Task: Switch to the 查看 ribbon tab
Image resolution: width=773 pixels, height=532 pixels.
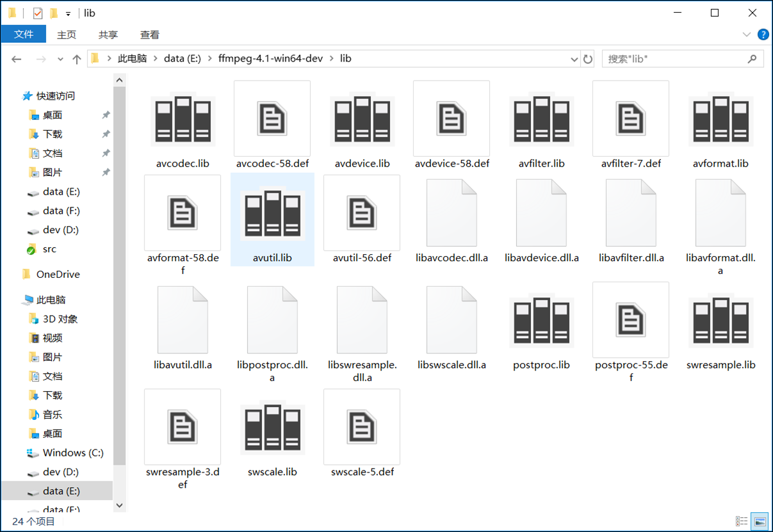Action: click(150, 35)
